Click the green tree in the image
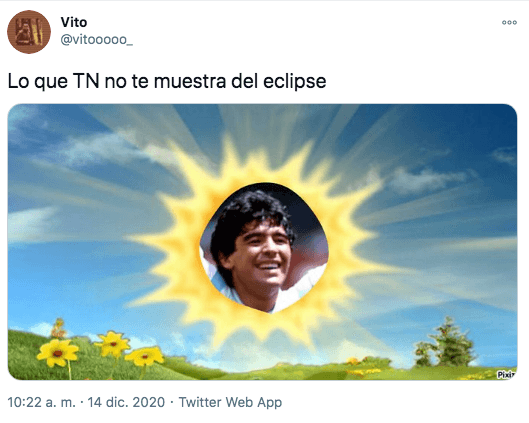 click(446, 342)
